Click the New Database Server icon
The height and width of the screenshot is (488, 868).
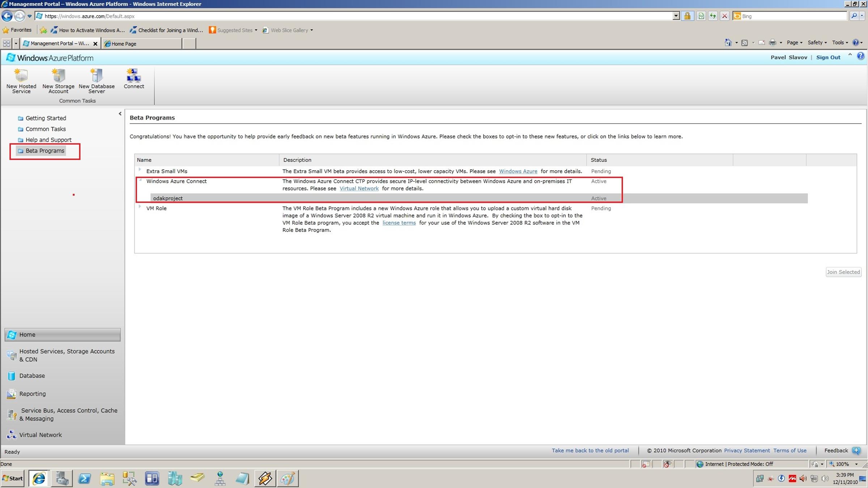[97, 76]
